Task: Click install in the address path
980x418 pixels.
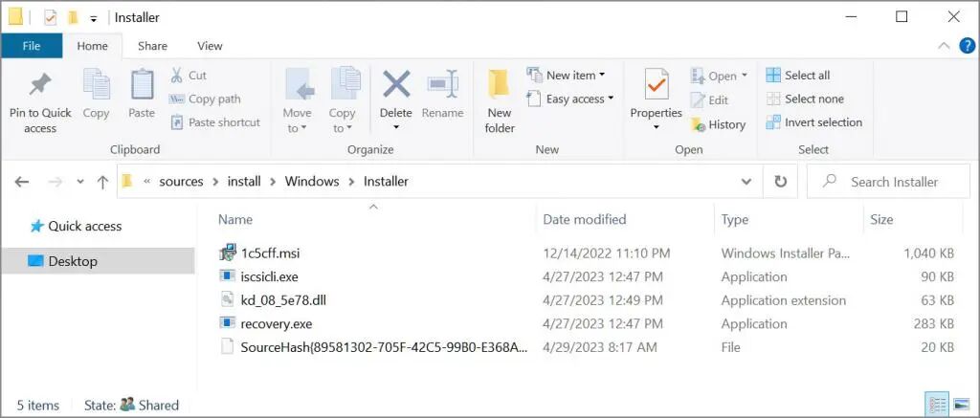Action: coord(244,182)
